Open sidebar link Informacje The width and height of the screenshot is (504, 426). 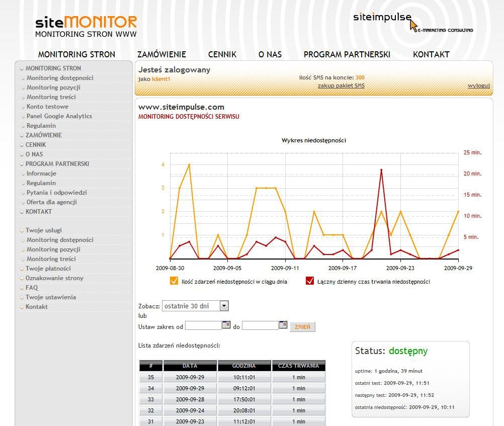[x=41, y=174]
